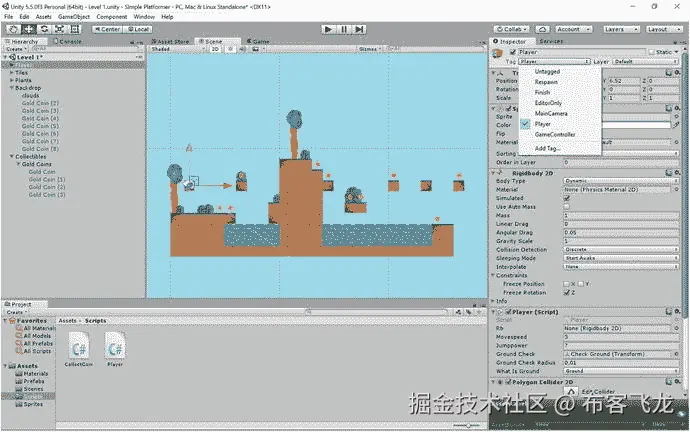The image size is (690, 432).
Task: Select the Scale tool
Action: 59,29
